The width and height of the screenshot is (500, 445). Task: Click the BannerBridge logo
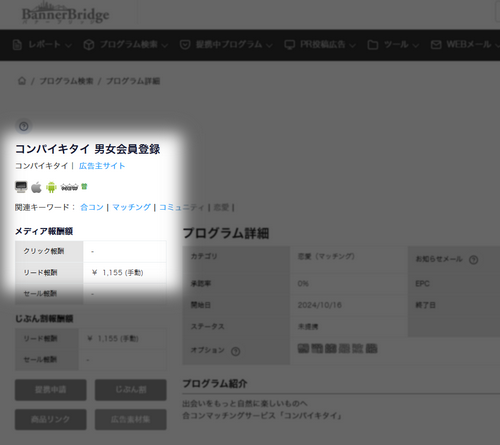(x=66, y=13)
